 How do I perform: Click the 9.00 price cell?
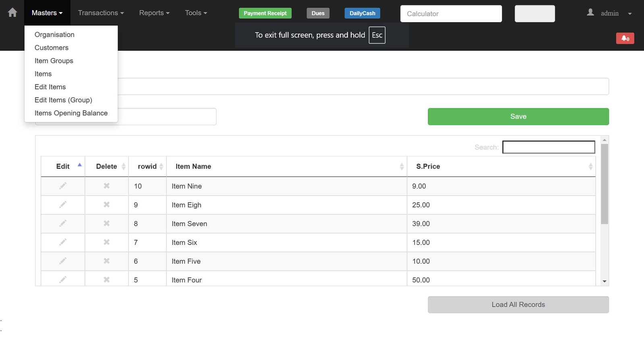coord(501,186)
